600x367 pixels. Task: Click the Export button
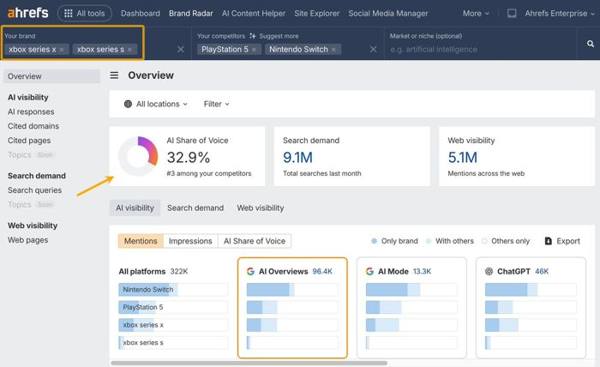[562, 241]
